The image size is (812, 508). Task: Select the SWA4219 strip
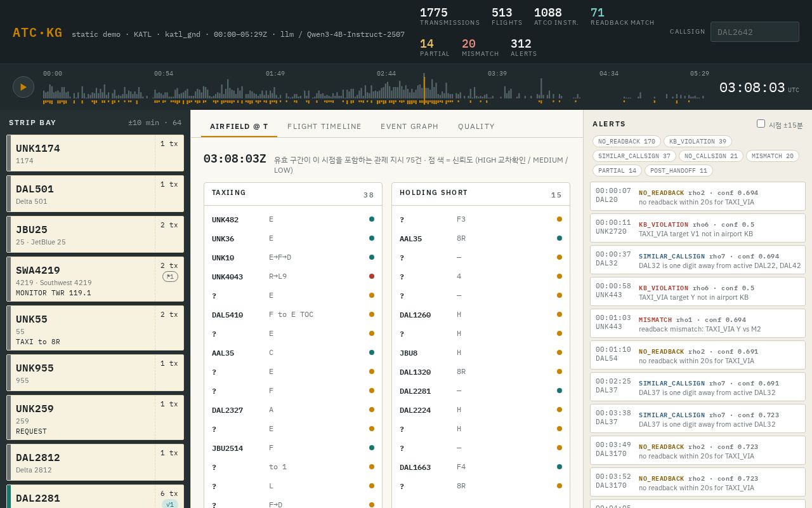point(95,279)
